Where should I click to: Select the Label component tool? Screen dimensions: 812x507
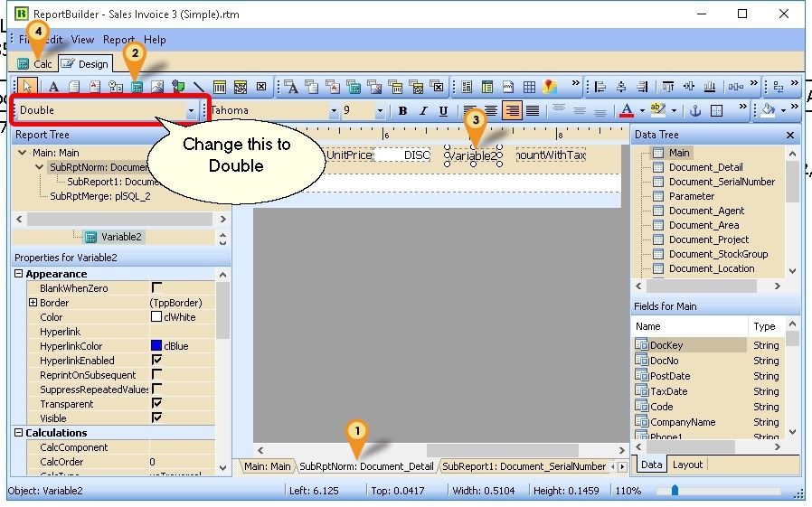click(53, 87)
